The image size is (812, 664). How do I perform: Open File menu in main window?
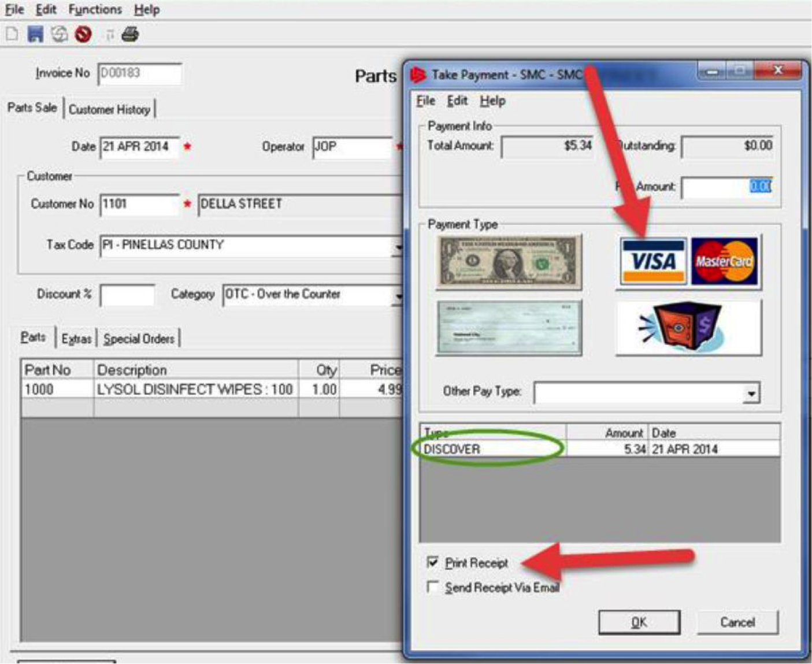[x=14, y=9]
